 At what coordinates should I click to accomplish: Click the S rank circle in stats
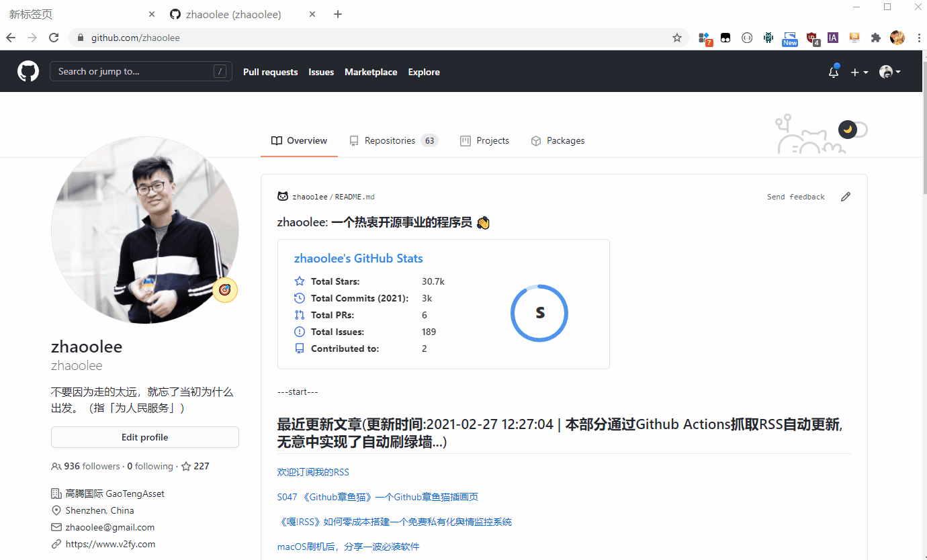point(539,313)
